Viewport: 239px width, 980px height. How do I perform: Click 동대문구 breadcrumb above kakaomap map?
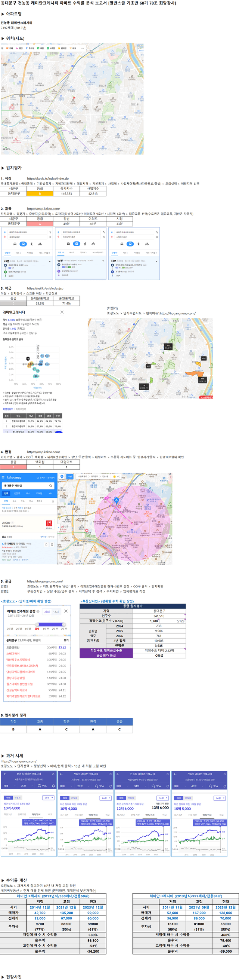tap(94, 476)
